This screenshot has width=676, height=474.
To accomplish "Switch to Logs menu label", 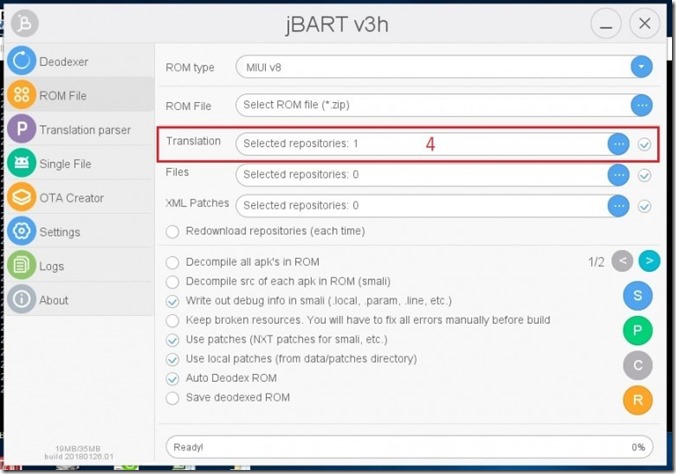I will tap(52, 266).
